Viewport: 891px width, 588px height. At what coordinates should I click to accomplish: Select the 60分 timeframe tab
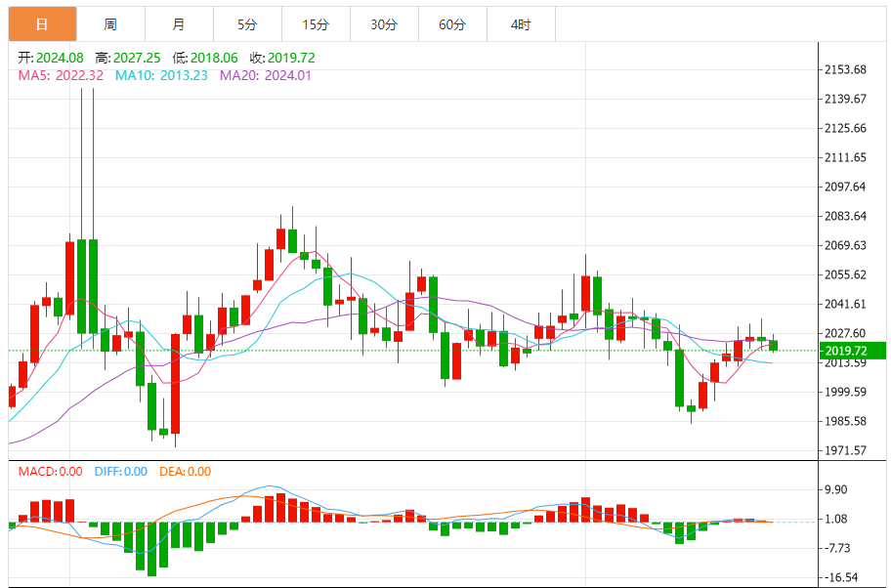[452, 23]
